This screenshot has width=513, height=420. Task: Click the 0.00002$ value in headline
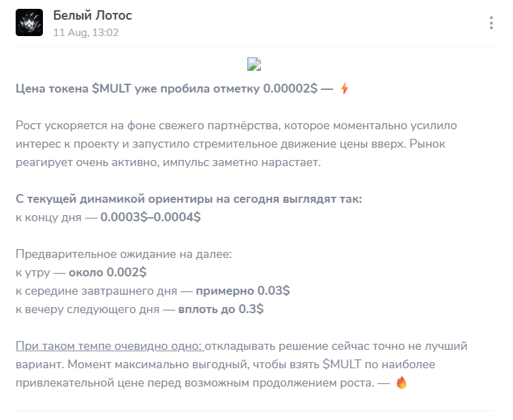(x=290, y=89)
